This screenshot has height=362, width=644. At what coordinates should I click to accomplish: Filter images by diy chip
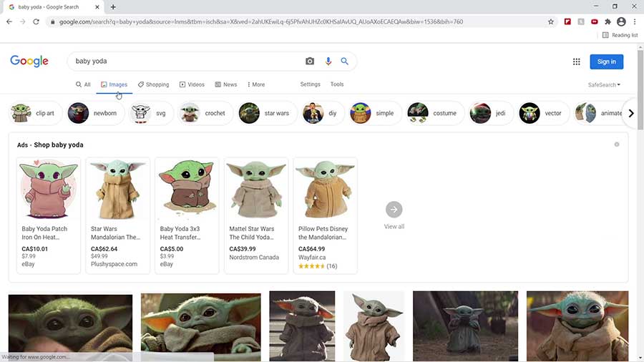click(x=323, y=113)
